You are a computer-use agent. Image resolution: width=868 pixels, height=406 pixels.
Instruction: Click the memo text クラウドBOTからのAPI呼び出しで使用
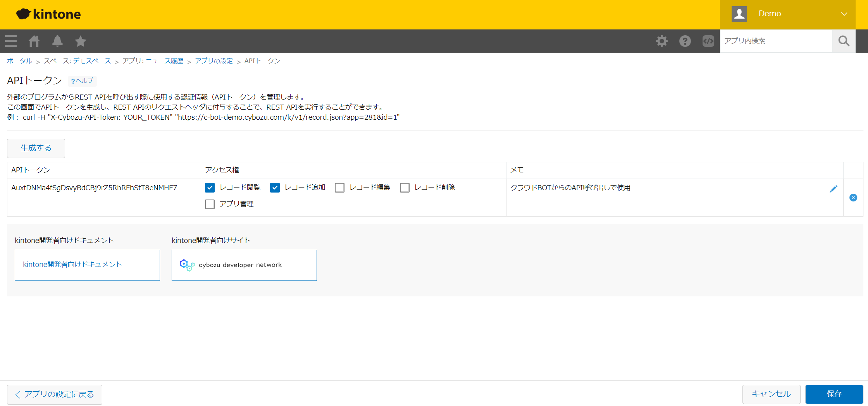[570, 188]
